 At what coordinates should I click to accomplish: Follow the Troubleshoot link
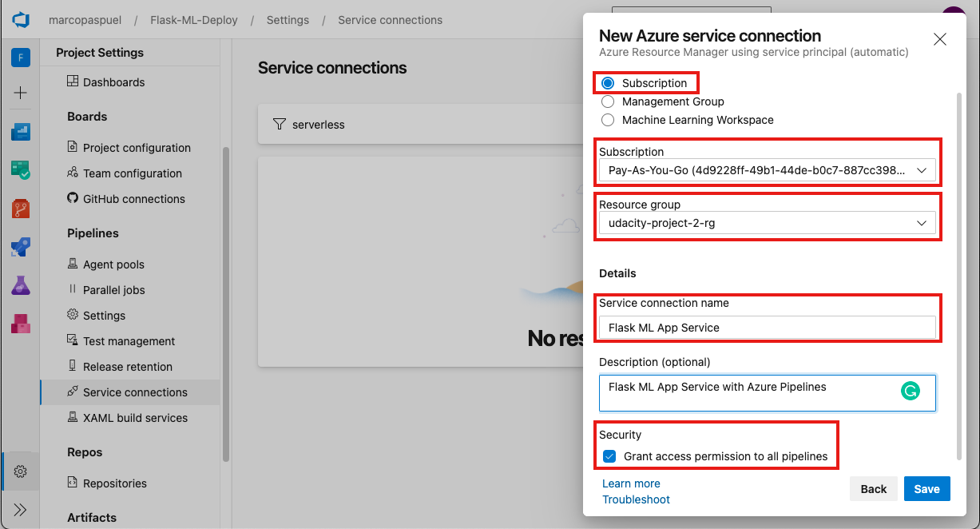tap(636, 499)
